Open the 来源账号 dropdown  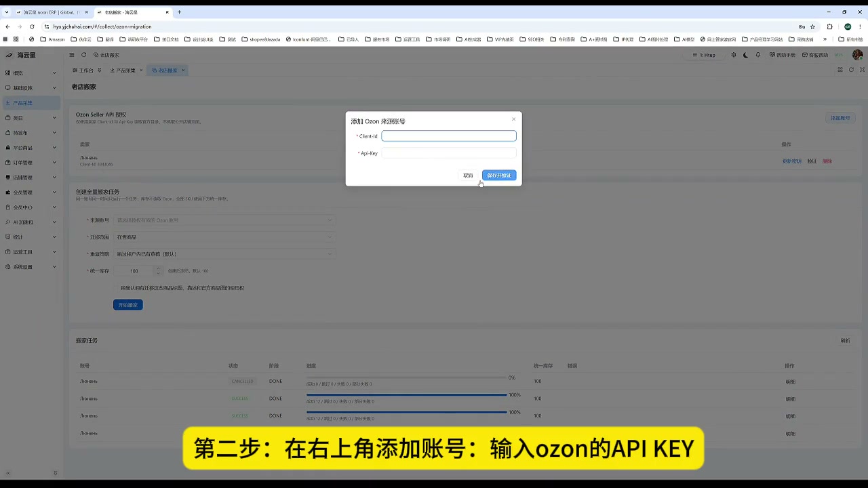point(224,220)
